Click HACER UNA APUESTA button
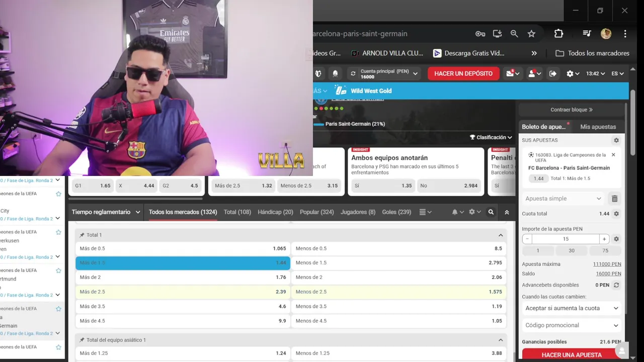This screenshot has width=644, height=362. click(x=572, y=354)
